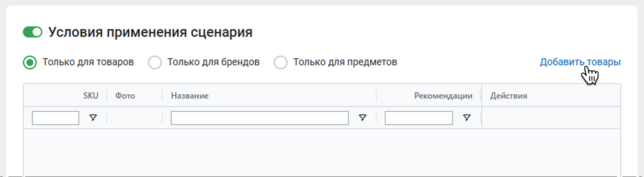The width and height of the screenshot is (644, 177).
Task: Sort by the SKU column header
Action: point(91,95)
